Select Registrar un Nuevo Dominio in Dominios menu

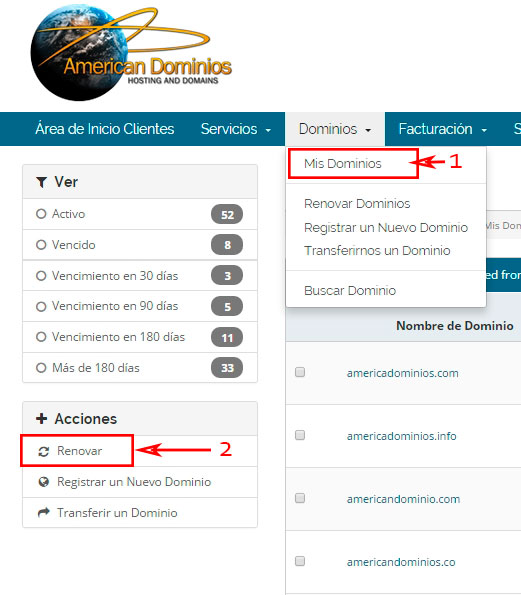(386, 228)
